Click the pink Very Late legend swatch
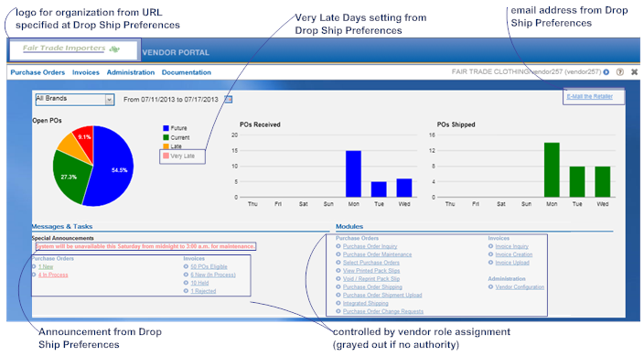 (x=166, y=156)
